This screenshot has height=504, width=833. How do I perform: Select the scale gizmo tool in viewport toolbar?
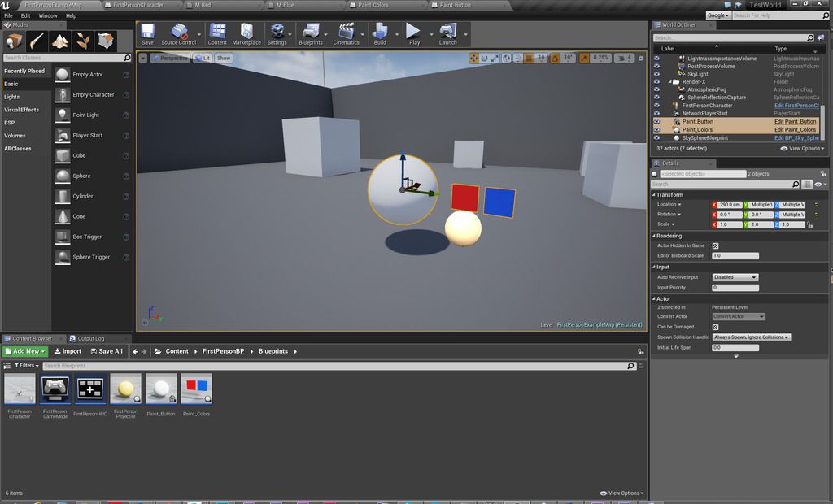point(495,58)
